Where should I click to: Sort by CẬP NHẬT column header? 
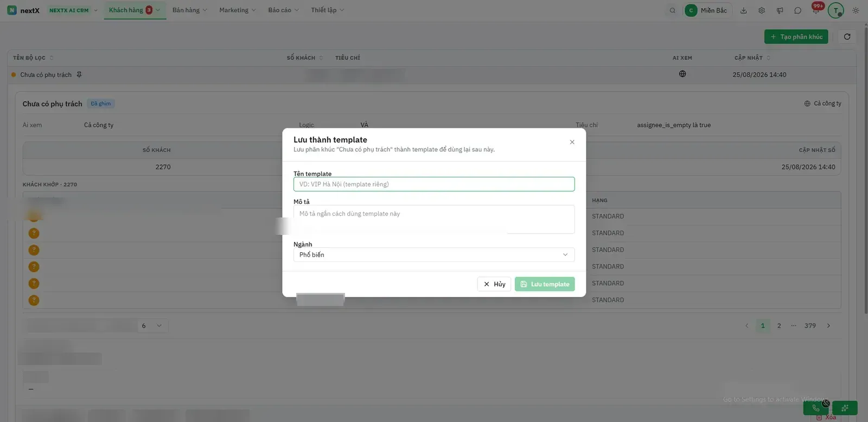(x=752, y=58)
